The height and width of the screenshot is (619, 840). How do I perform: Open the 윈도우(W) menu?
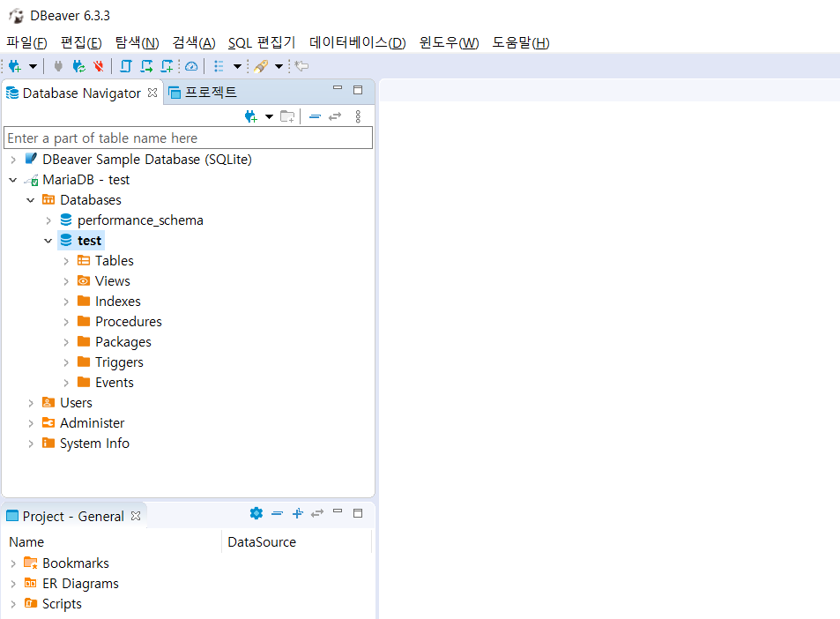coord(449,43)
